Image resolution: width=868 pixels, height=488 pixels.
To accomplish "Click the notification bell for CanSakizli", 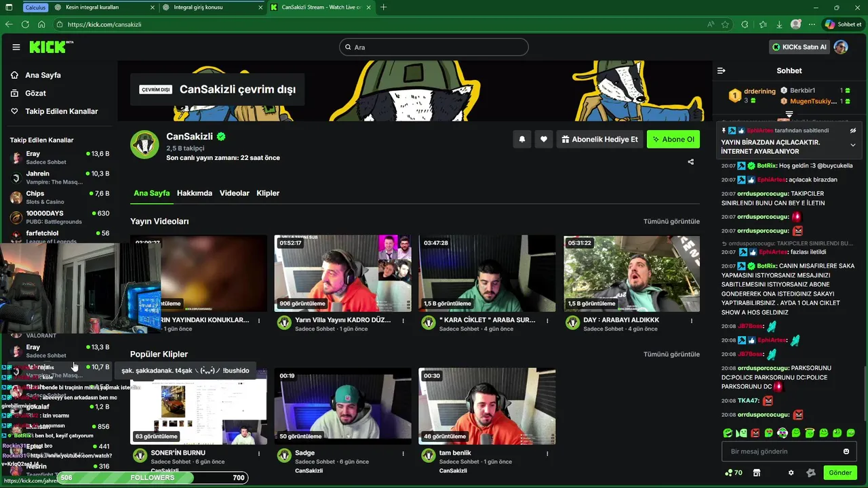I will click(522, 139).
